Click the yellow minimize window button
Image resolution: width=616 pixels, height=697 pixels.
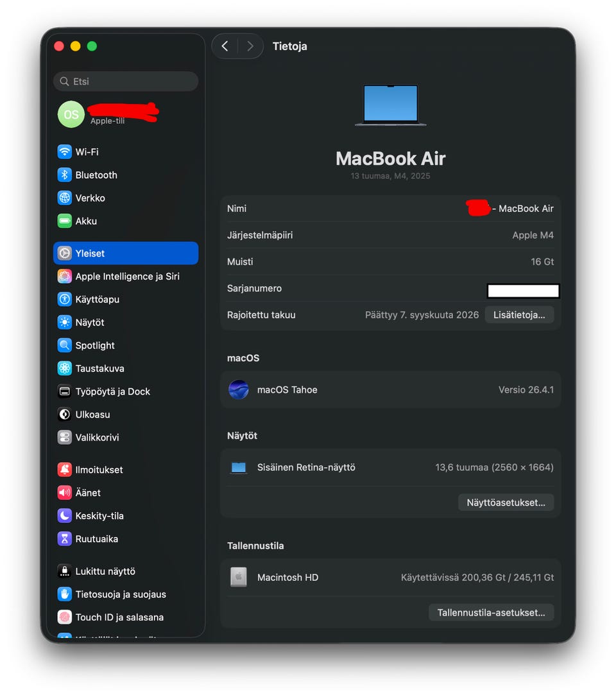tap(76, 46)
